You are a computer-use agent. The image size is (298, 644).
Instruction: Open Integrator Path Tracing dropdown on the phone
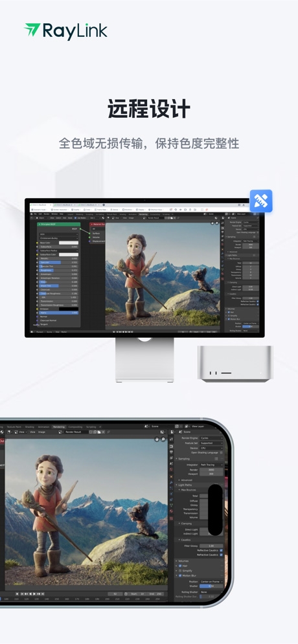(x=211, y=465)
